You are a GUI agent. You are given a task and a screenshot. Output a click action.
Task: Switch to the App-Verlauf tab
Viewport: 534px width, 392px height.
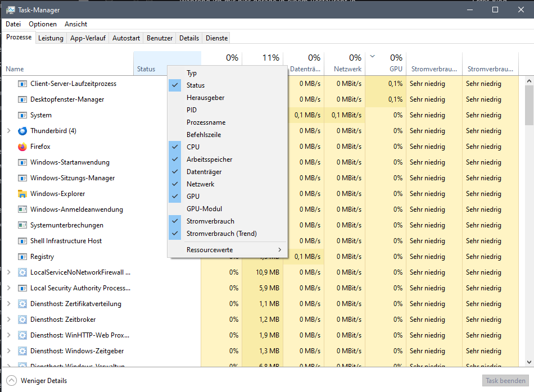(88, 38)
